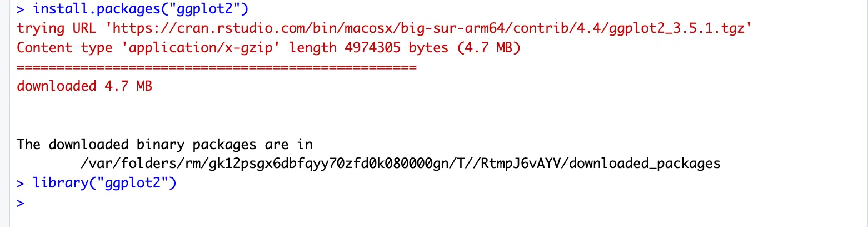Click the prompt symbol before library

coord(21,183)
